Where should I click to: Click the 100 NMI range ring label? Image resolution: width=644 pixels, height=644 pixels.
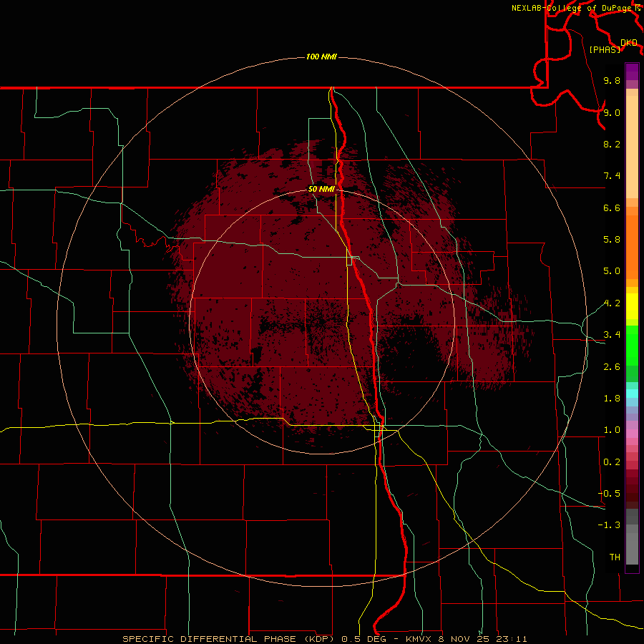[x=321, y=57]
